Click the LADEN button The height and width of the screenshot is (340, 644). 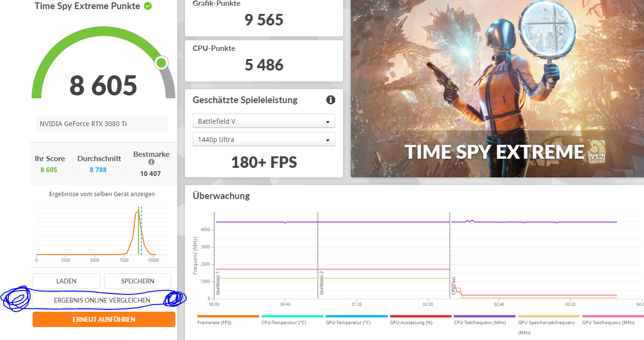66,281
